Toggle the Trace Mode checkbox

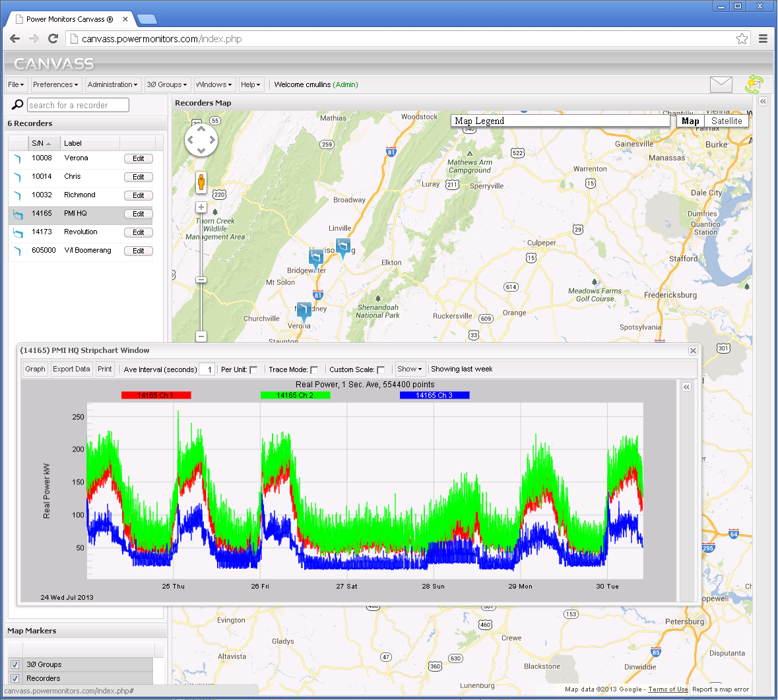(x=314, y=370)
